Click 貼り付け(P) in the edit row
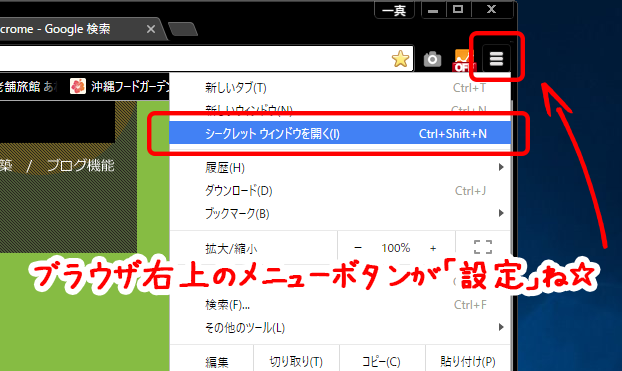The height and width of the screenshot is (371, 622). click(468, 361)
